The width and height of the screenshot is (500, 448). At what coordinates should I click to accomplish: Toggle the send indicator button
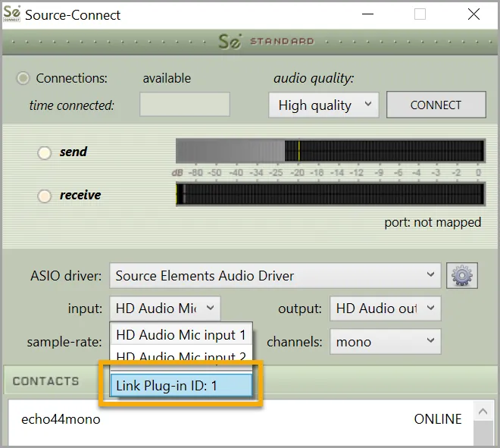[45, 152]
